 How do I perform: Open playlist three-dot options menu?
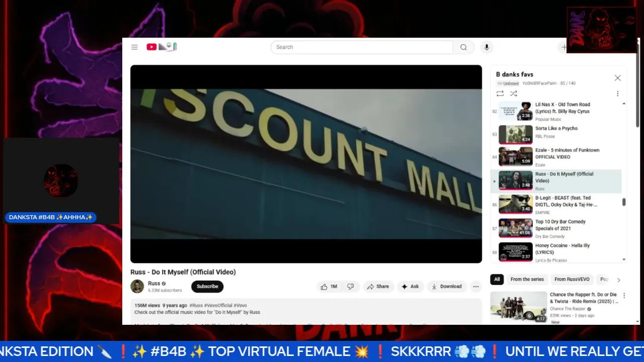coord(617,94)
